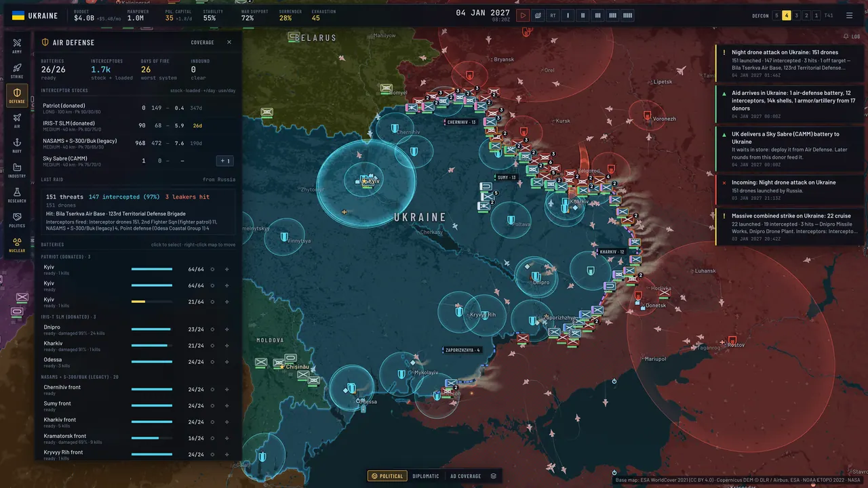Toggle the circle for Kramatorsk front battery
868x488 pixels.
[212, 439]
